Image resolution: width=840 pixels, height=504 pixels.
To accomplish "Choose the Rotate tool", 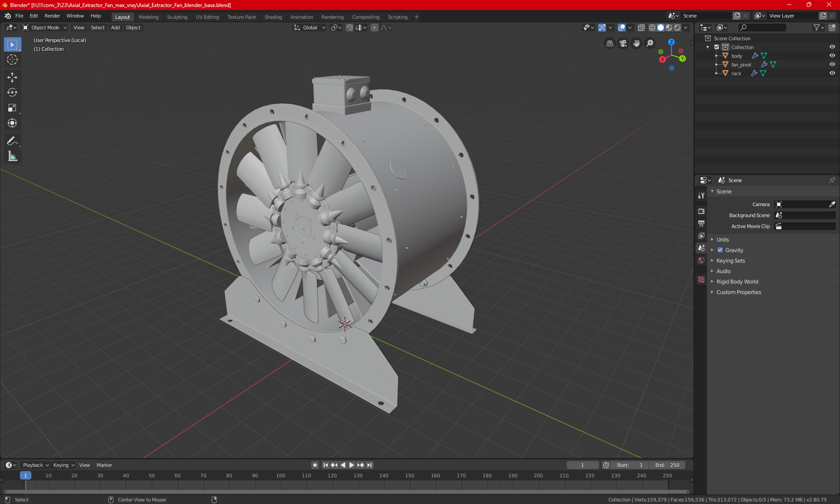I will click(12, 92).
